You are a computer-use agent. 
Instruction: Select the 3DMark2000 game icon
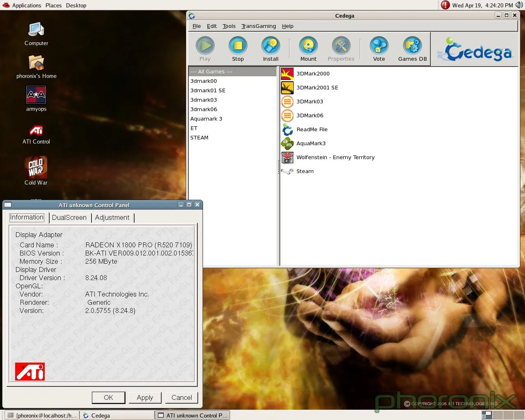[288, 74]
